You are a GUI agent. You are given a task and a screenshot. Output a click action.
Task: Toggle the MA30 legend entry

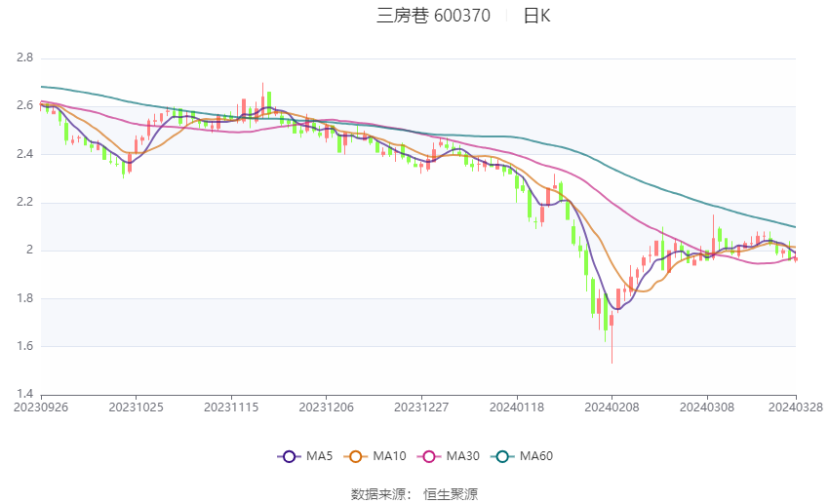click(x=428, y=456)
